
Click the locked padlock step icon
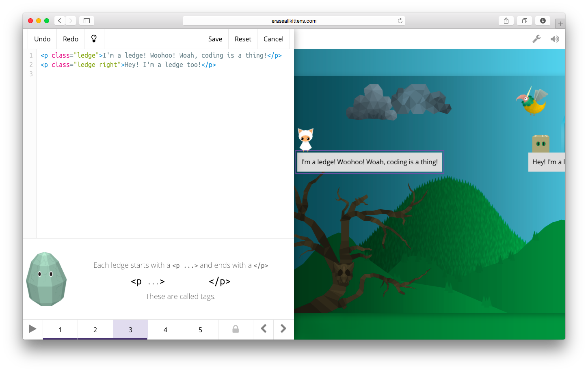tap(236, 329)
